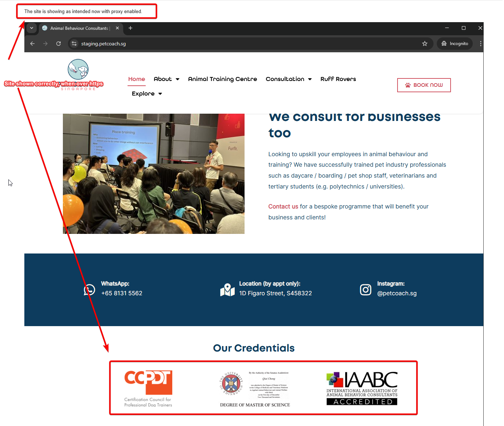Maximize the Chrome window
The height and width of the screenshot is (426, 504).
click(x=464, y=28)
